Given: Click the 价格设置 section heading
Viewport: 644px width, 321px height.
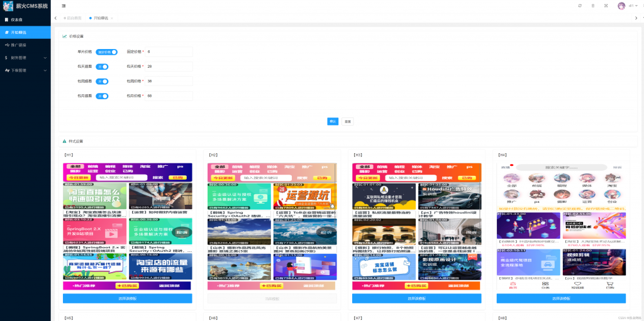Looking at the screenshot, I should click(x=76, y=36).
